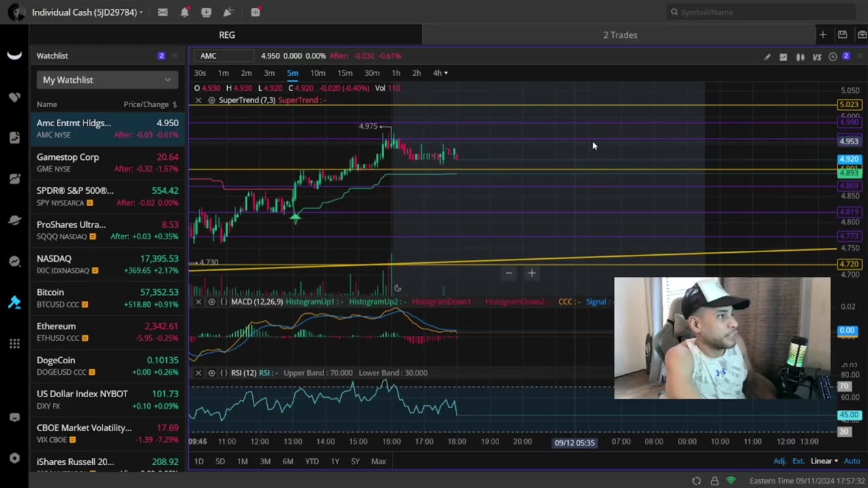Click the profile avatar picture
868x488 pixels.
coord(16,12)
